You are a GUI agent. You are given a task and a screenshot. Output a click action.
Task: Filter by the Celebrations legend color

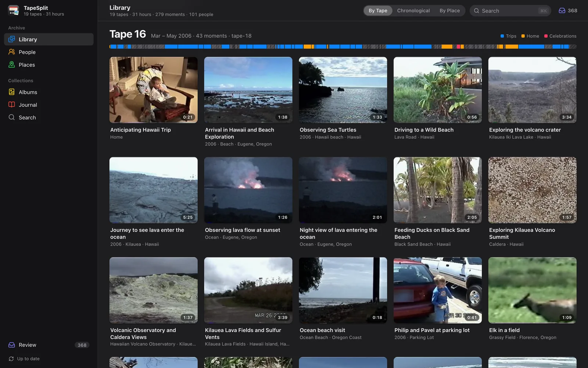pyautogui.click(x=560, y=36)
